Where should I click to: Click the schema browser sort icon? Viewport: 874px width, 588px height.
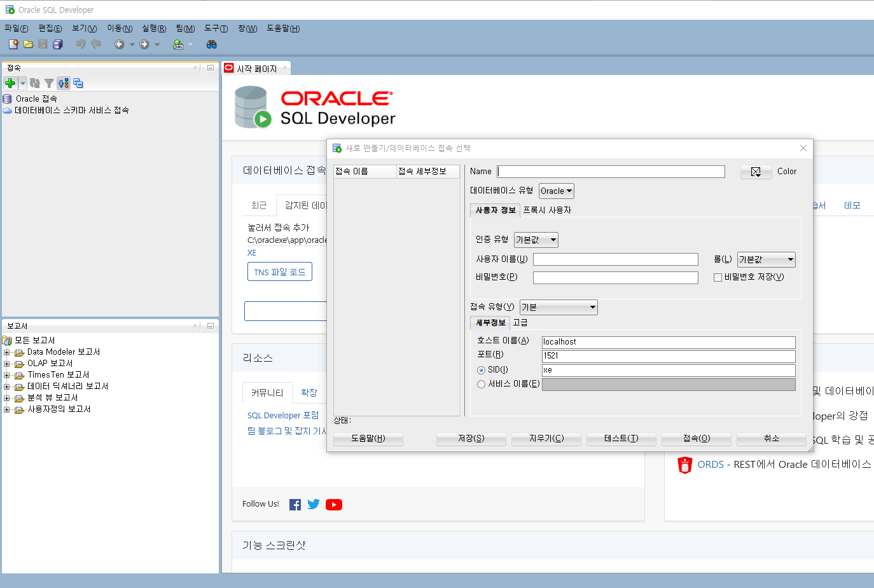tap(64, 83)
